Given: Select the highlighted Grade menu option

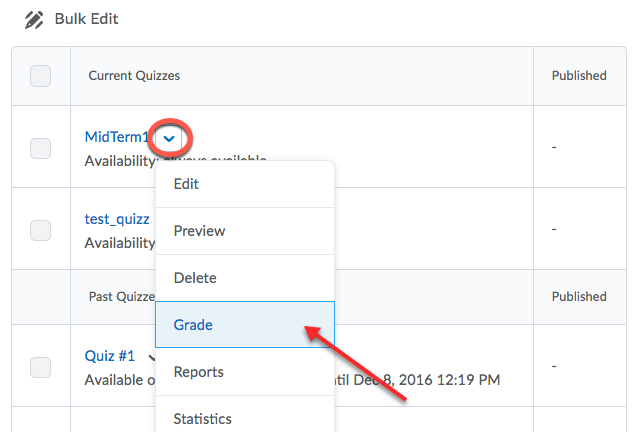Looking at the screenshot, I should (x=245, y=325).
